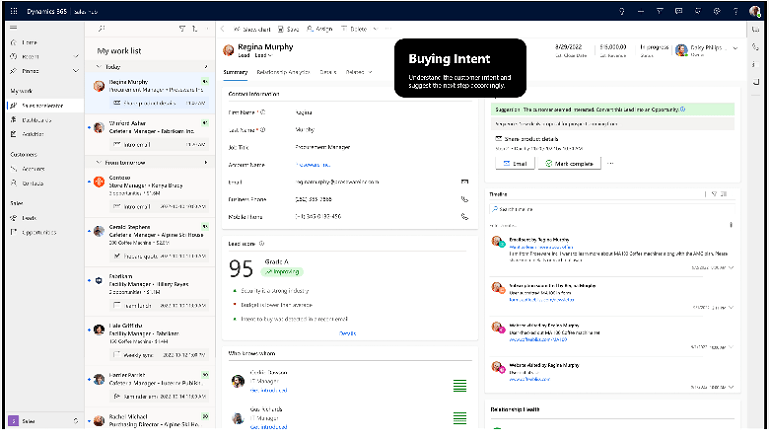The height and width of the screenshot is (440, 770).
Task: Open the Dynamics 365 app launcher grid
Action: (x=12, y=11)
